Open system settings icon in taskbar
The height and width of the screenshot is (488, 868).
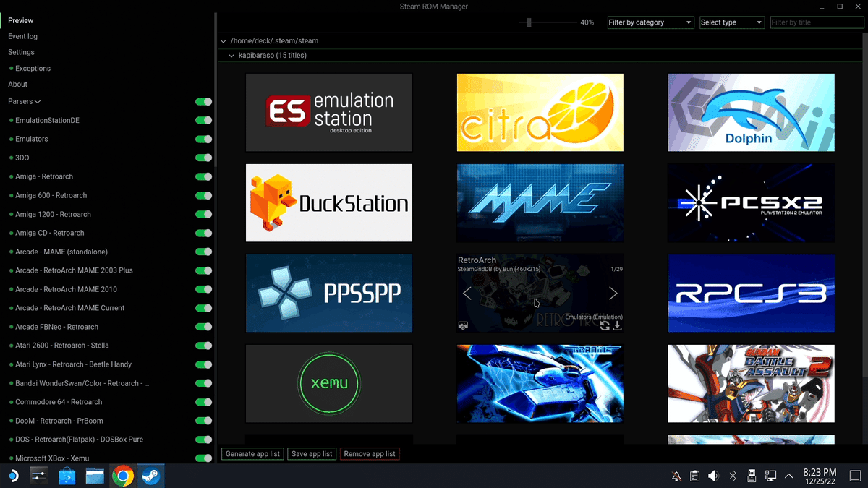point(38,476)
